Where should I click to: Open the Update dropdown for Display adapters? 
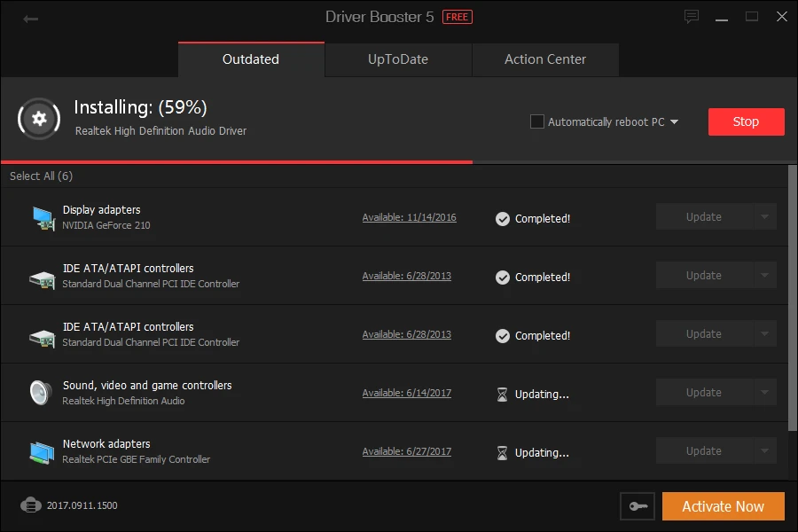[766, 216]
